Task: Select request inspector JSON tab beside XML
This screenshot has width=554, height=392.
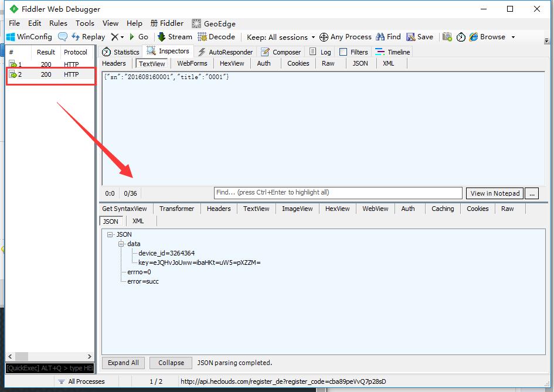Action: [360, 63]
